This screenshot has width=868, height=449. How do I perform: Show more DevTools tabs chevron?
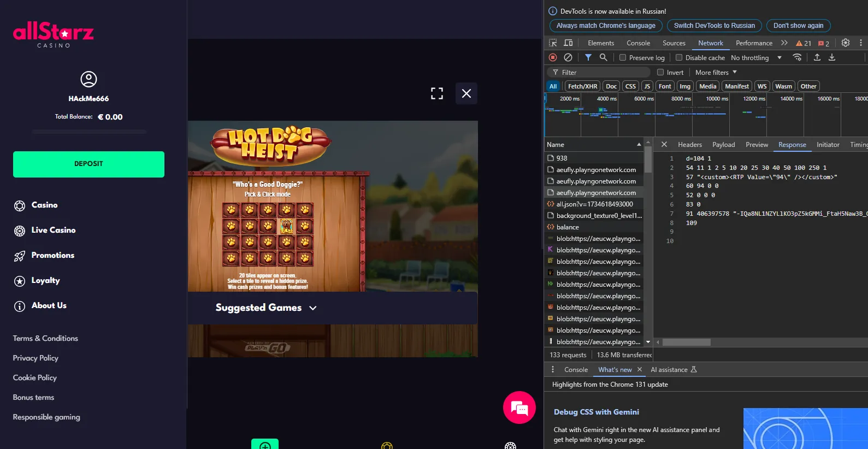[x=784, y=43]
